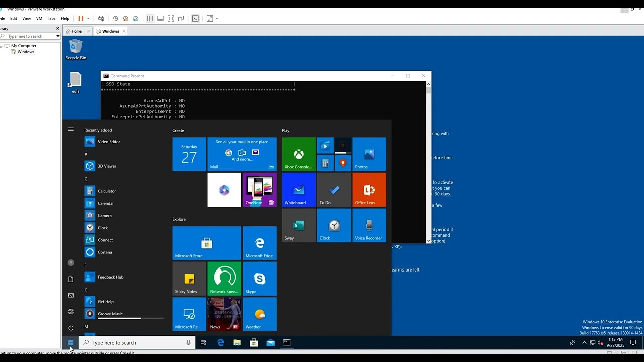Open the snapshot manager icon
The width and height of the screenshot is (644, 362).
coord(136,18)
